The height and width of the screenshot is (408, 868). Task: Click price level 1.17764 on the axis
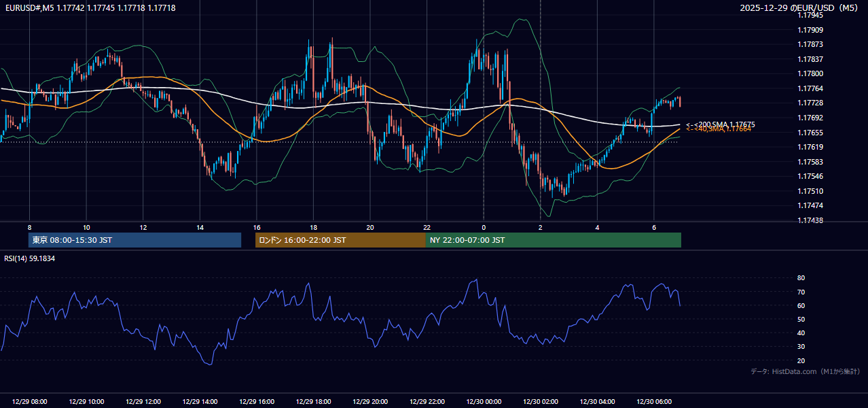point(810,88)
